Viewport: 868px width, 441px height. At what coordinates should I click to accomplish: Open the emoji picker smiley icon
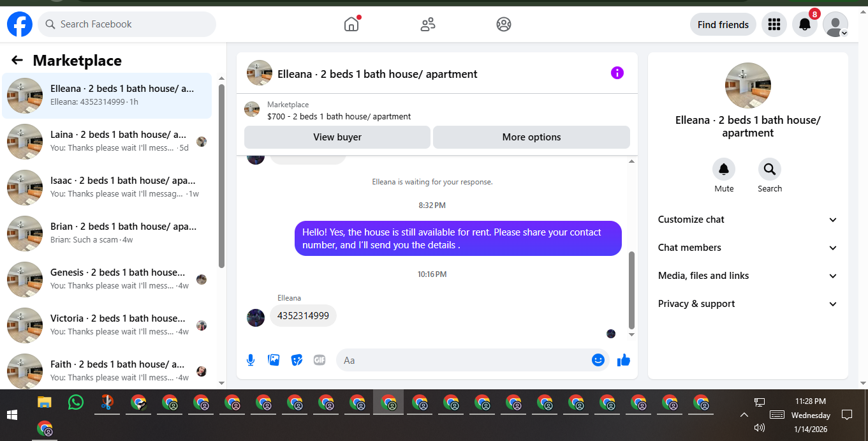(x=598, y=360)
